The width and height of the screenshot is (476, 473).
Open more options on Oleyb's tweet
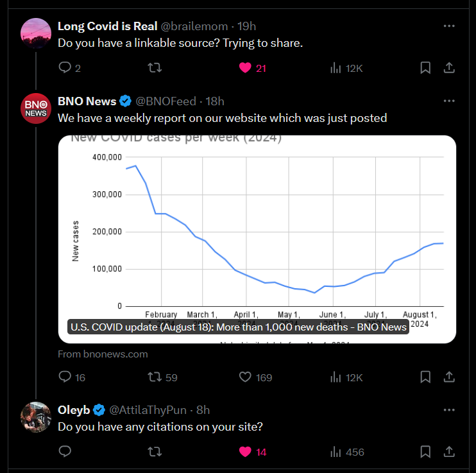pyautogui.click(x=449, y=410)
